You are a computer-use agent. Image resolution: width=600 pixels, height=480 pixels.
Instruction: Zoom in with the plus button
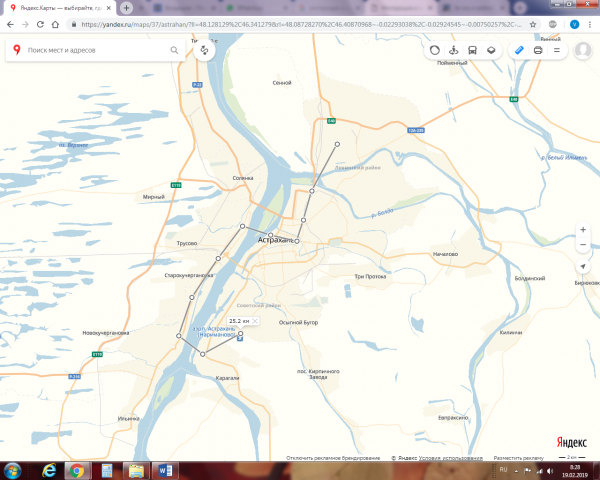pyautogui.click(x=583, y=230)
